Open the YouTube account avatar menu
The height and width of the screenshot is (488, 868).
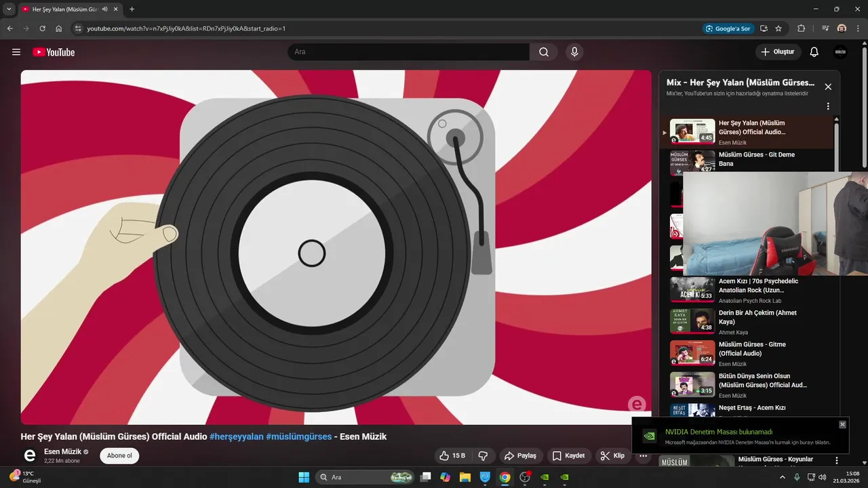840,52
